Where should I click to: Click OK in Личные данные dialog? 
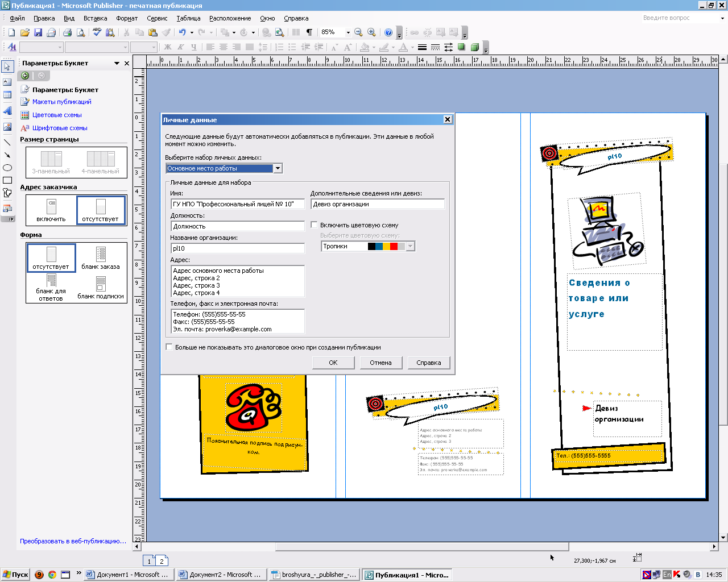(x=333, y=363)
